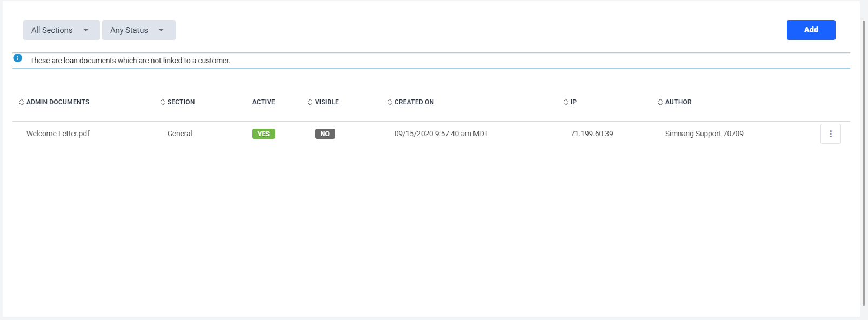Click the vertical scrollbar on the right
868x320 pixels.
click(x=864, y=162)
